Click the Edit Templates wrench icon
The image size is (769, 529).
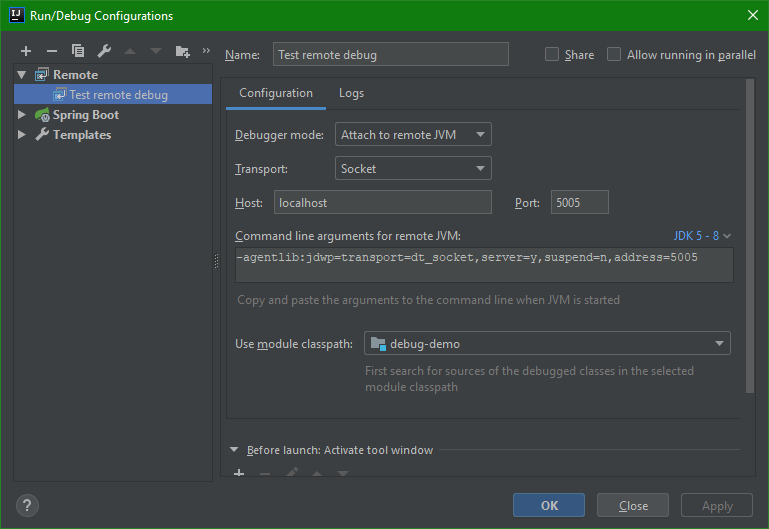click(104, 51)
